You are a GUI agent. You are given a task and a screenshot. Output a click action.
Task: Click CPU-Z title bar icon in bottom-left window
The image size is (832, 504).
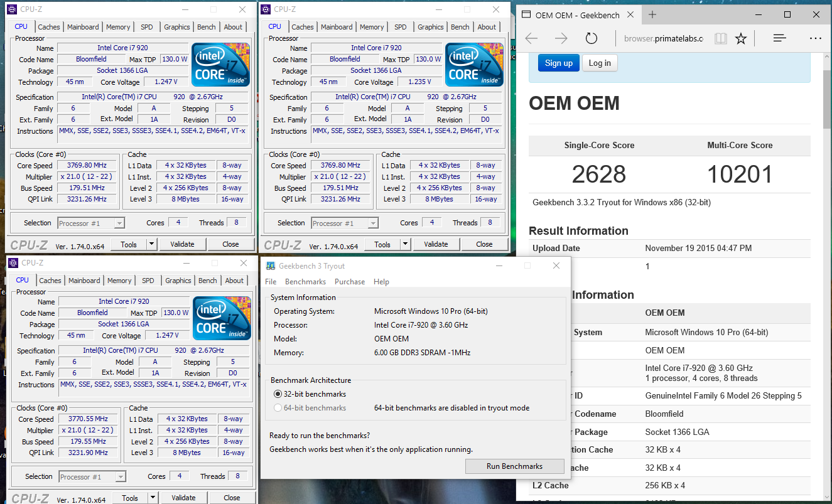pyautogui.click(x=14, y=262)
